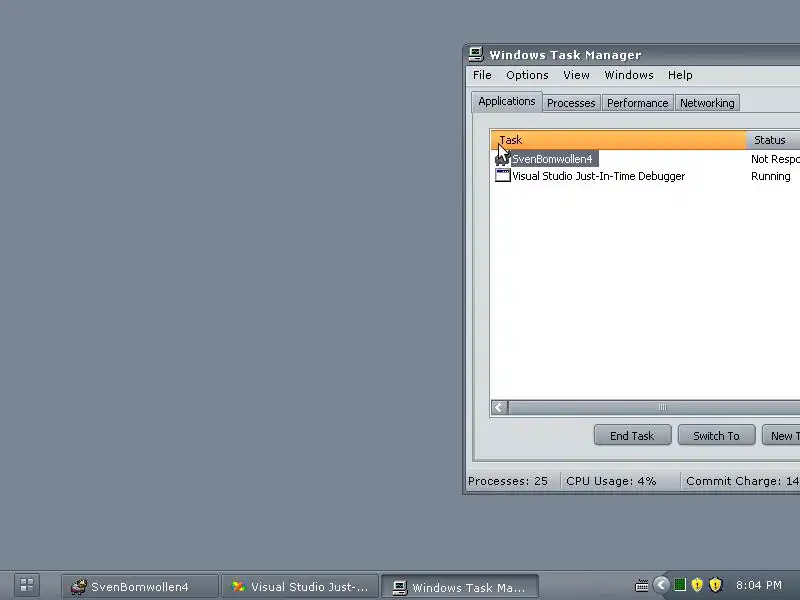Open the Windows menu
Viewport: 800px width, 600px height.
click(x=629, y=75)
